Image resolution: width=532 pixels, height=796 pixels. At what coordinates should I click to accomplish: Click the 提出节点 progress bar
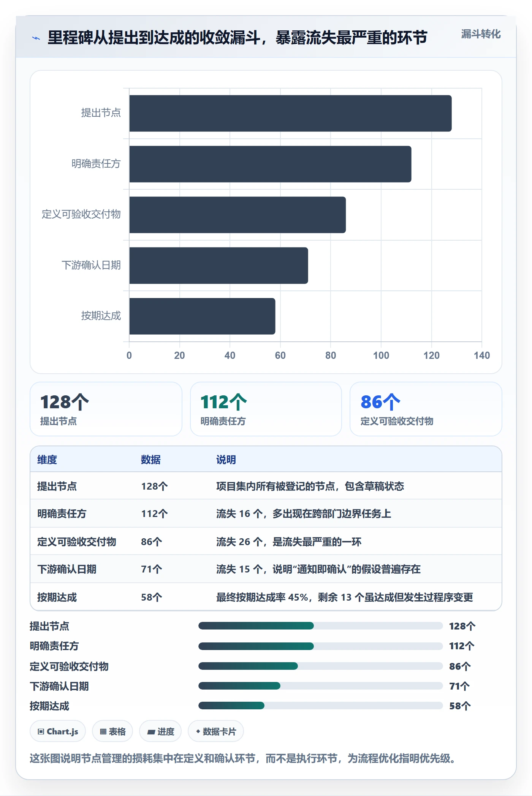point(321,626)
